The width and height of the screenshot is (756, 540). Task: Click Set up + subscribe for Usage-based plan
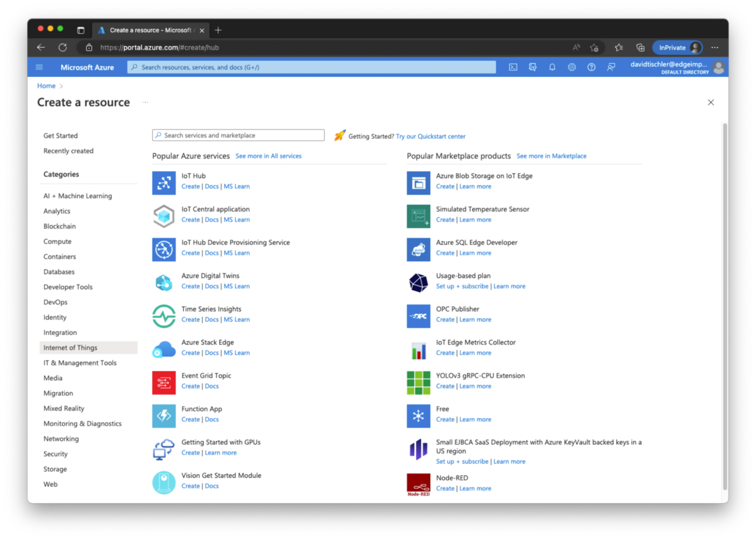pyautogui.click(x=462, y=286)
